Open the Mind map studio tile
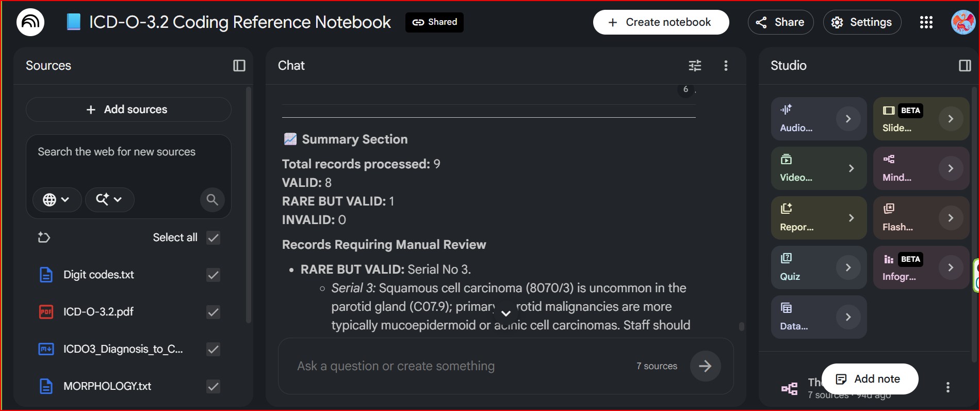The image size is (980, 411). click(921, 168)
